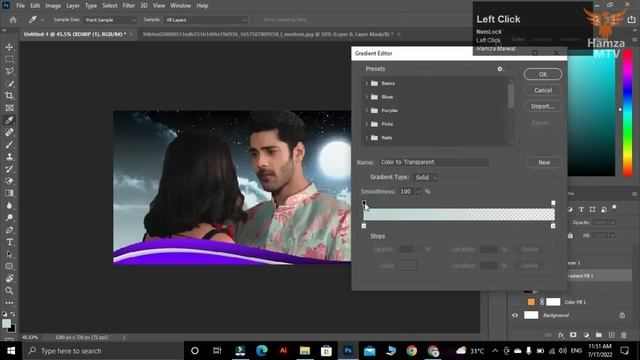Screen dimensions: 640x360
Task: Select the Clone Stamp tool
Action: (x=9, y=157)
